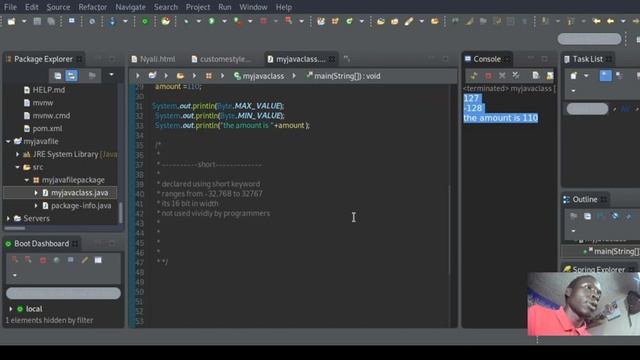640x360 pixels.
Task: Collapse the myjavafile project node
Action: tap(8, 141)
